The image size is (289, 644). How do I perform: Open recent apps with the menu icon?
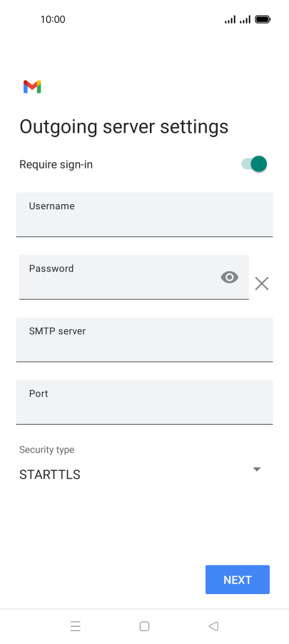(x=75, y=626)
